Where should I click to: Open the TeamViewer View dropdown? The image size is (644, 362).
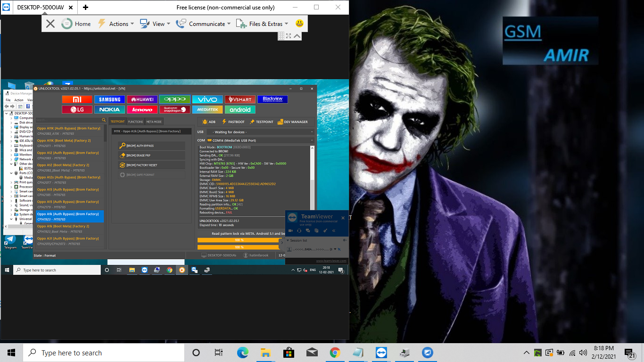(155, 24)
